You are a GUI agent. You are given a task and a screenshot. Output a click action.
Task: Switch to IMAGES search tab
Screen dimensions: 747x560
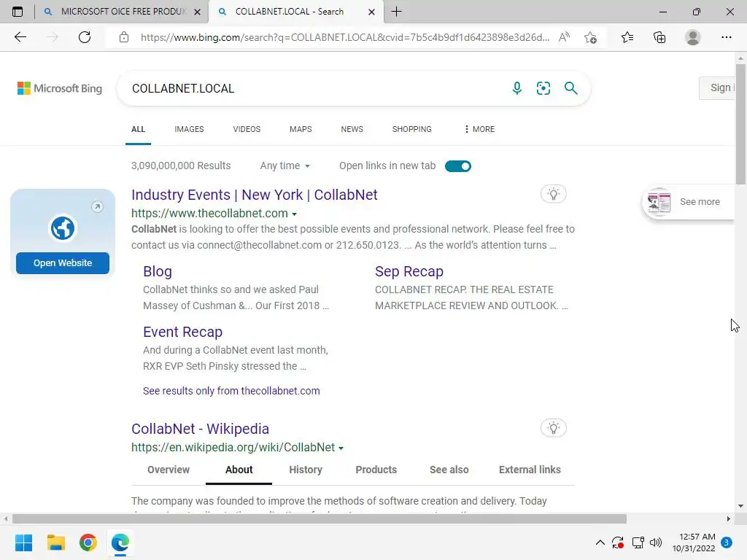click(x=189, y=129)
